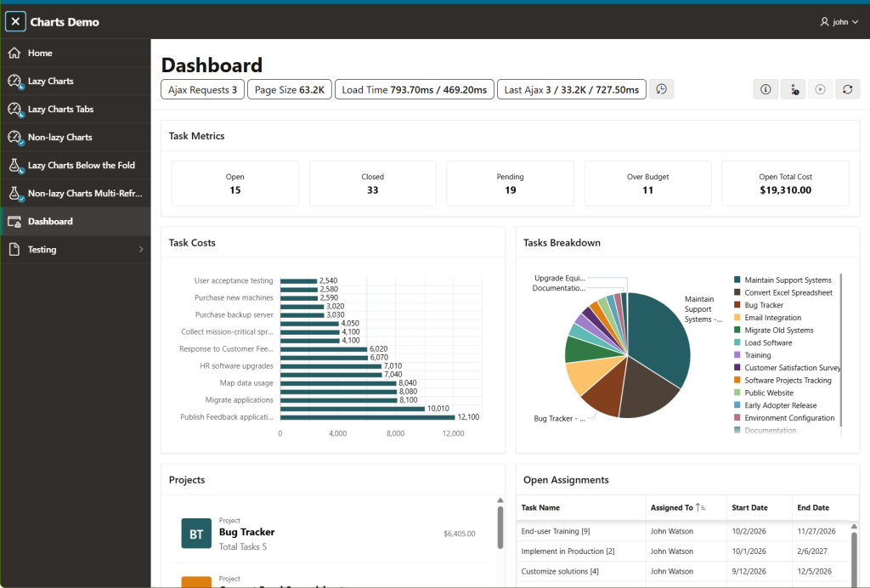870x588 pixels.
Task: Expand the Testing submenu chevron
Action: pos(141,250)
